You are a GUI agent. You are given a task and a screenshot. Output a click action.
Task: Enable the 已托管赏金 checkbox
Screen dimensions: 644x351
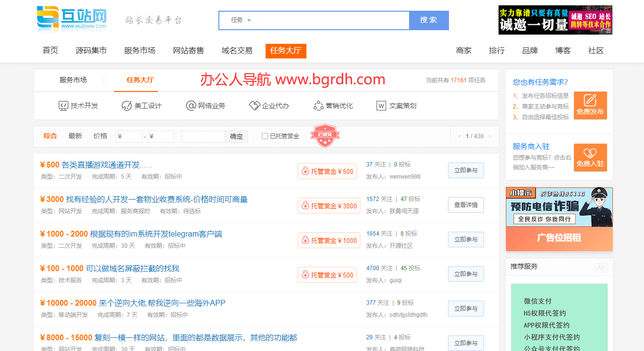click(265, 136)
